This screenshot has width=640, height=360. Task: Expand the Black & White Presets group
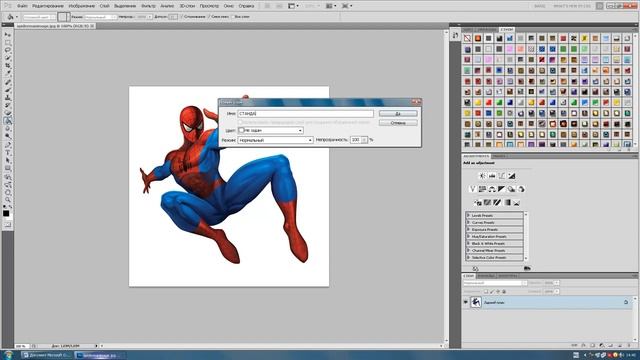(x=469, y=243)
